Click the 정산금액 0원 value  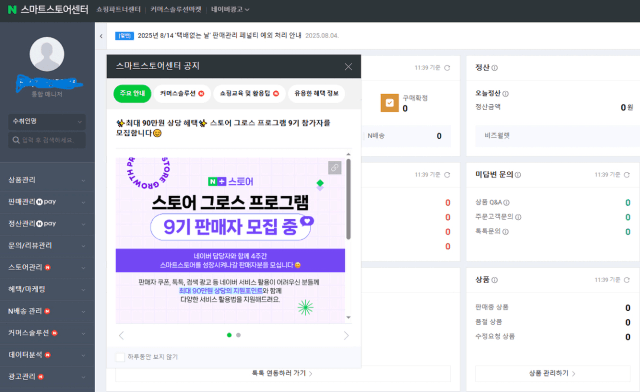coord(627,107)
